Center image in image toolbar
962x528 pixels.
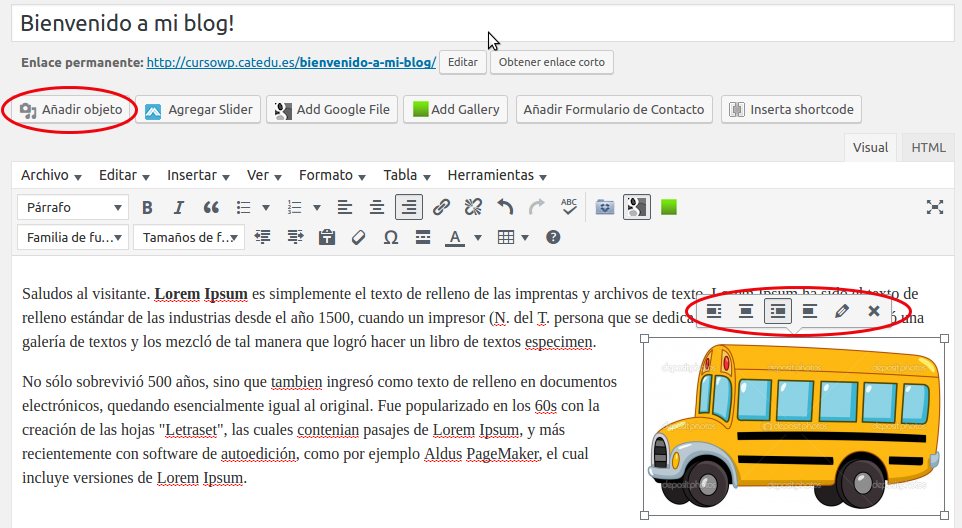[x=745, y=312]
